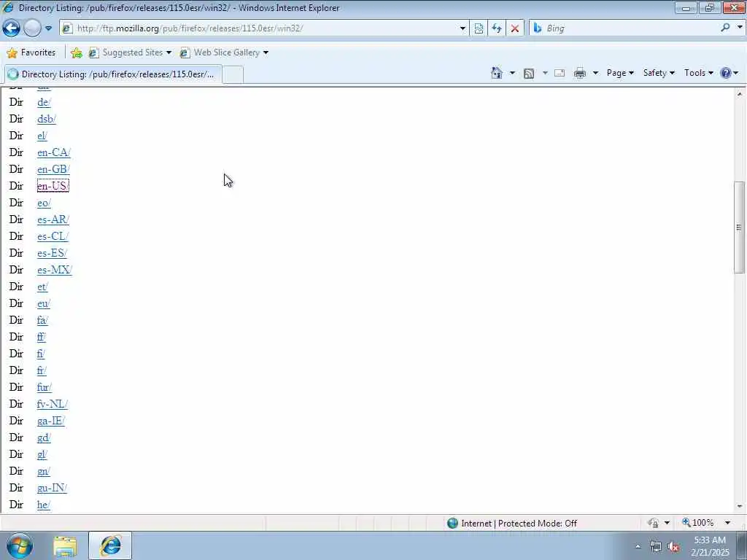The image size is (747, 560).
Task: Click the vertical scrollbar thumb
Action: point(740,227)
